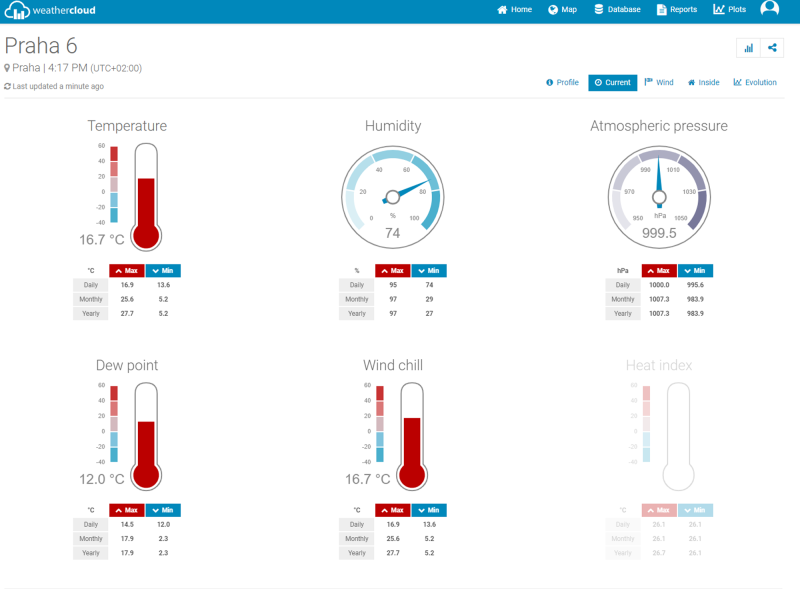The height and width of the screenshot is (589, 800).
Task: Go to the Database page
Action: coord(617,10)
